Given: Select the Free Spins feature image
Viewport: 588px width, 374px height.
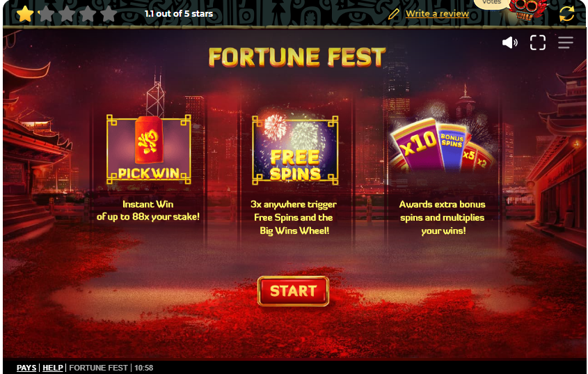Looking at the screenshot, I should [295, 150].
